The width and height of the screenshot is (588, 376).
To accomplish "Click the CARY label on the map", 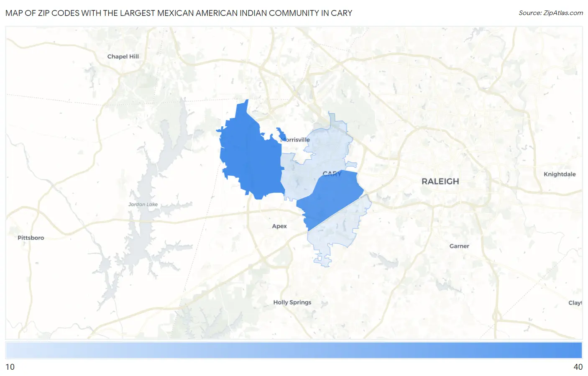I will point(332,173).
